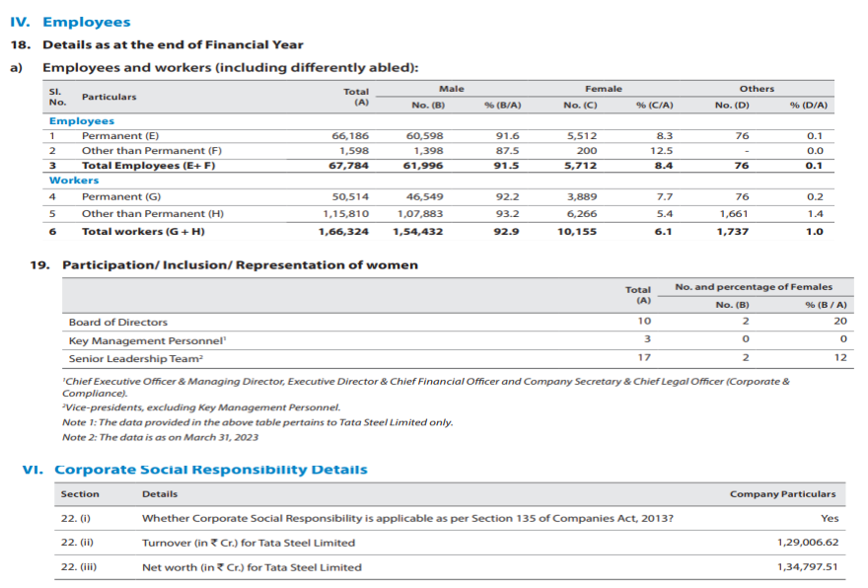The image size is (868, 588).
Task: Click the "Sl. No." column header
Action: (56, 97)
